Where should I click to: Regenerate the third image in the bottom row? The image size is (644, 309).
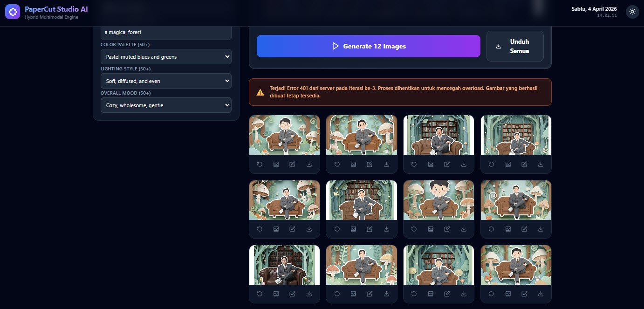[414, 294]
